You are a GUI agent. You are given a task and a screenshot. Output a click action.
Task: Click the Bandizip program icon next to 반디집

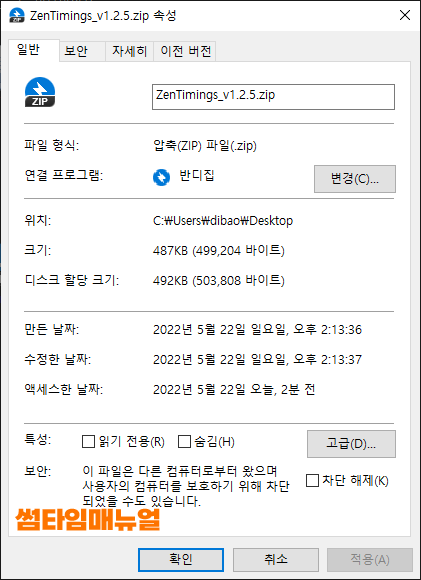point(161,178)
